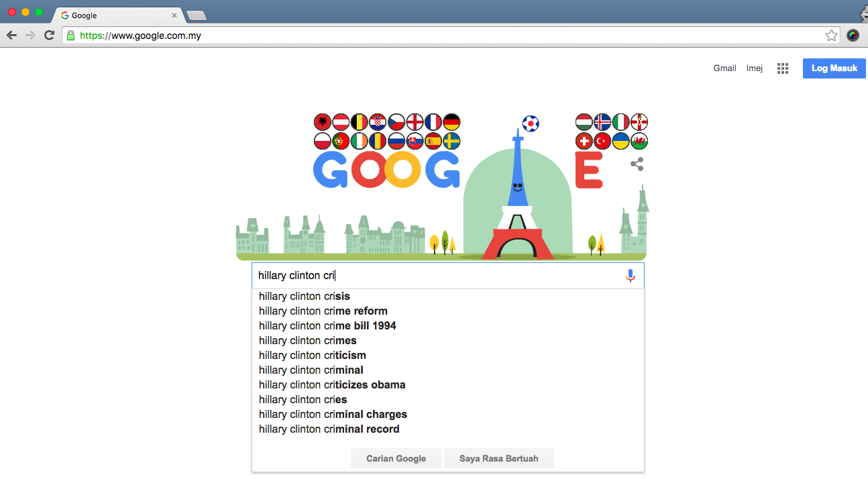Select suggestion 'hillary clinton criticism'
Screen dimensions: 868x479
[448, 356]
